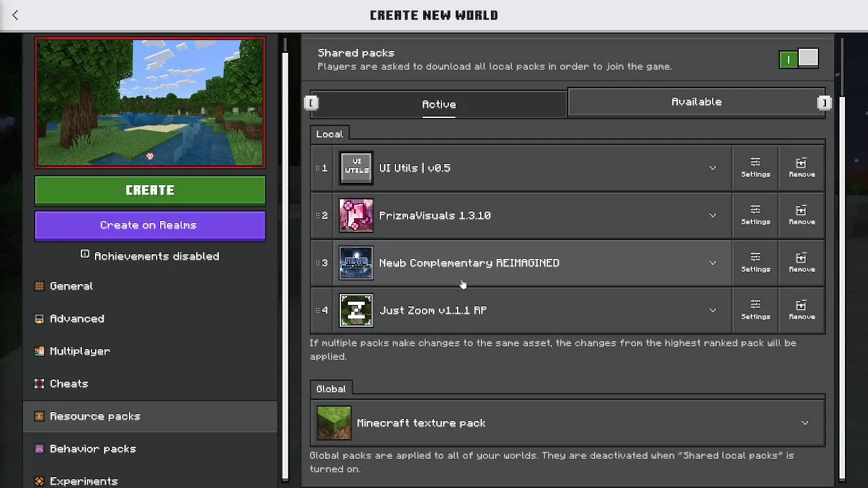Click the left bracket tab switch icon

(x=311, y=103)
